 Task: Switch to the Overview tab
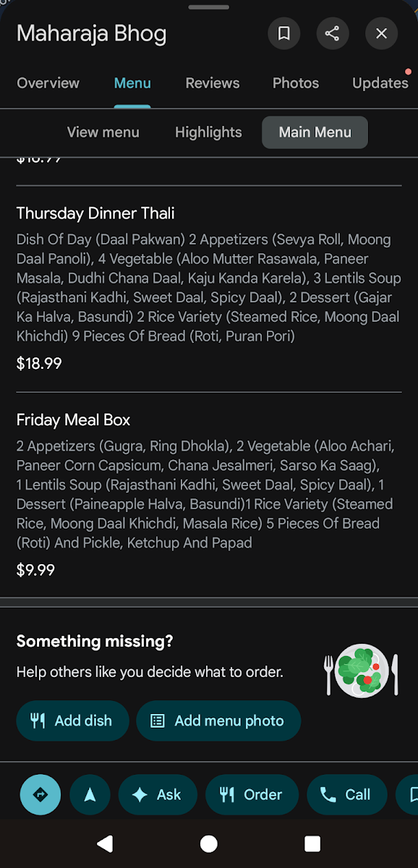point(48,83)
